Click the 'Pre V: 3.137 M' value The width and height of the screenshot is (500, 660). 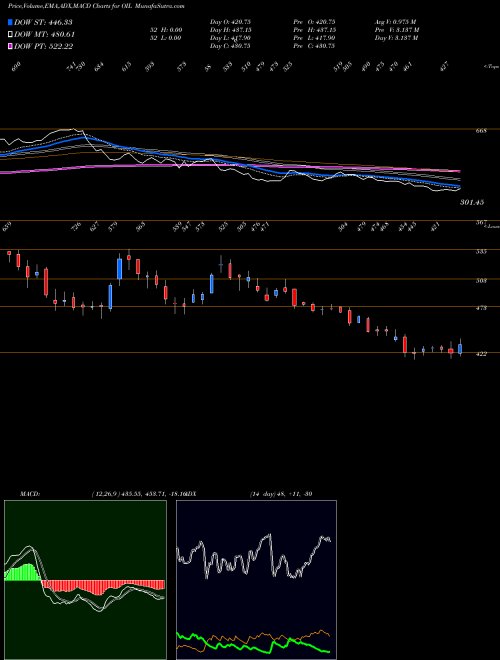pyautogui.click(x=397, y=30)
